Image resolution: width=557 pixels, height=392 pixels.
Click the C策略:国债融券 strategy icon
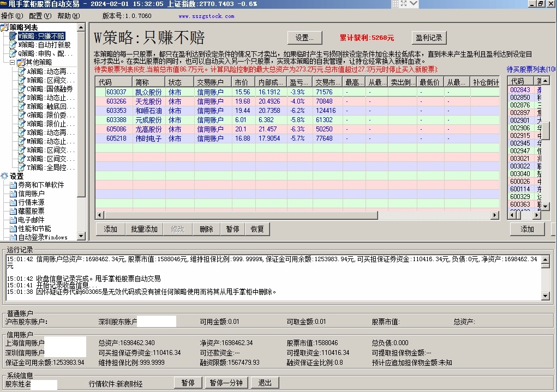(x=22, y=89)
